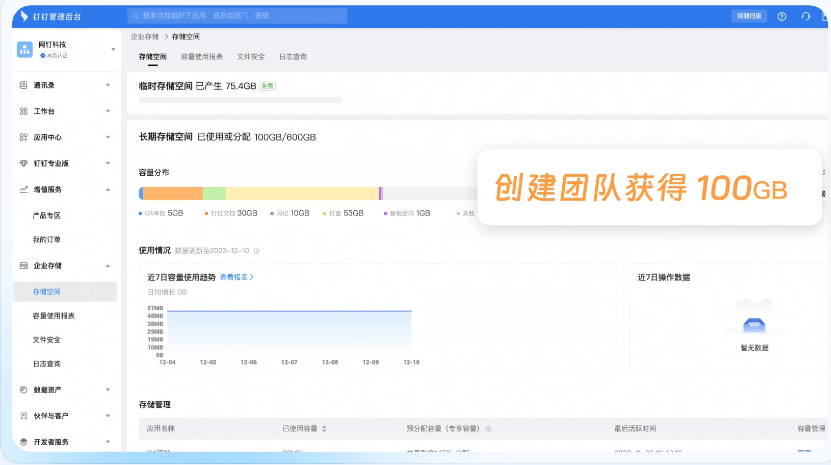Click the 数据资产 icon in sidebar
The image size is (831, 465).
(23, 390)
